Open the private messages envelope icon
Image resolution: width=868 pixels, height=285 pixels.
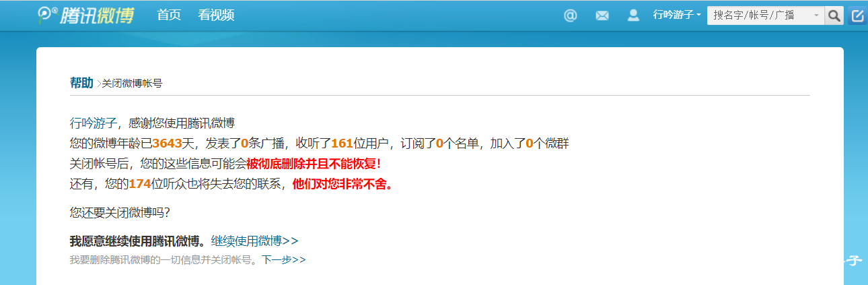pos(602,15)
